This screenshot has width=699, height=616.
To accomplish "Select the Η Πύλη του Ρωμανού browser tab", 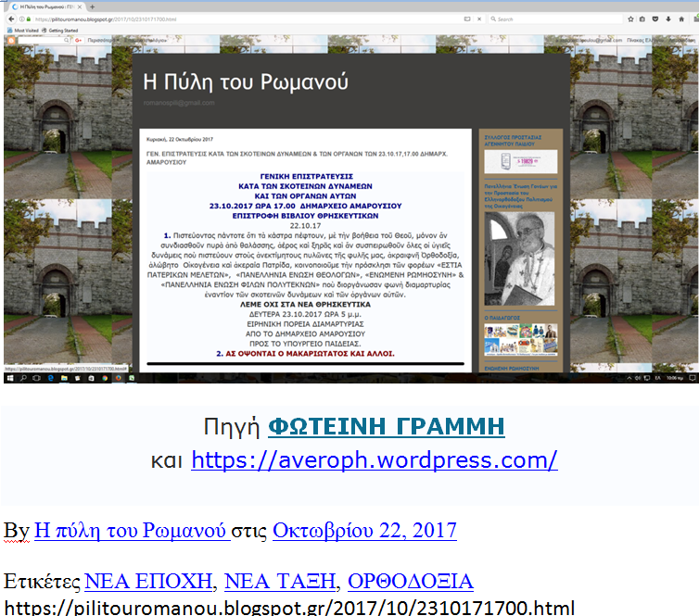I will [x=44, y=6].
